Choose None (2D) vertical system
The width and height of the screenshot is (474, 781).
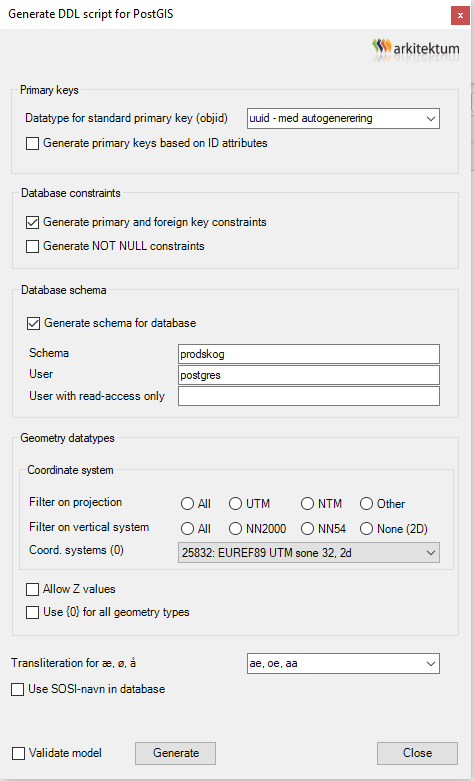point(366,529)
